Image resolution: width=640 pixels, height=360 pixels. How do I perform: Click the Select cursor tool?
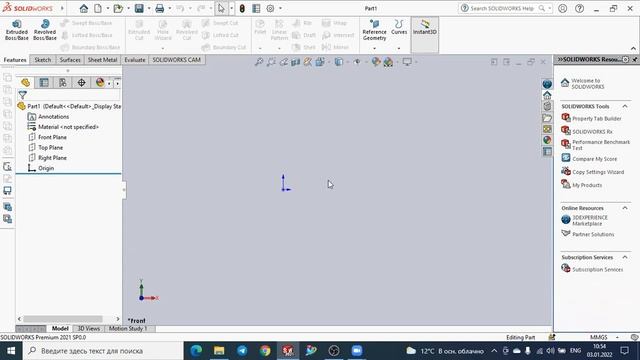pyautogui.click(x=221, y=8)
